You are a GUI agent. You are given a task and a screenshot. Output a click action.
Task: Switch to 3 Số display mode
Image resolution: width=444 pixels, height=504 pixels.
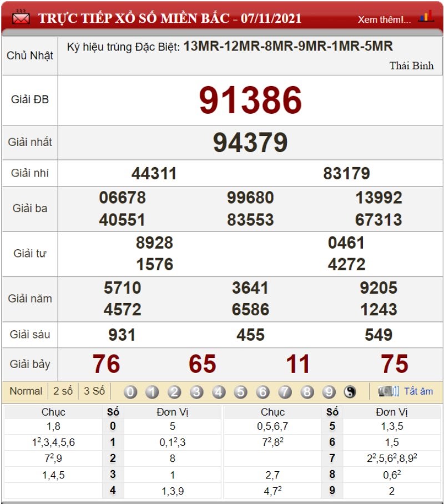(x=94, y=391)
